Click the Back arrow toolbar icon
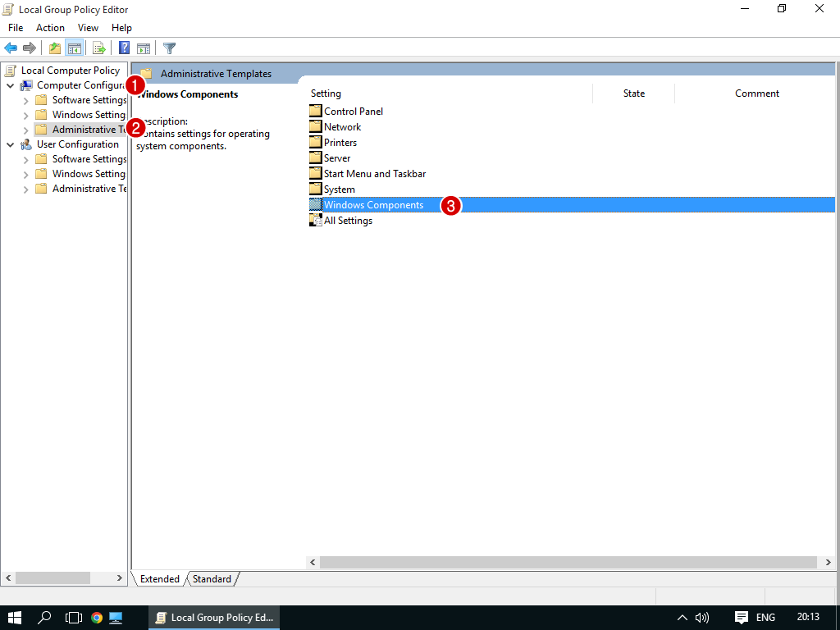This screenshot has width=840, height=630. coord(11,48)
